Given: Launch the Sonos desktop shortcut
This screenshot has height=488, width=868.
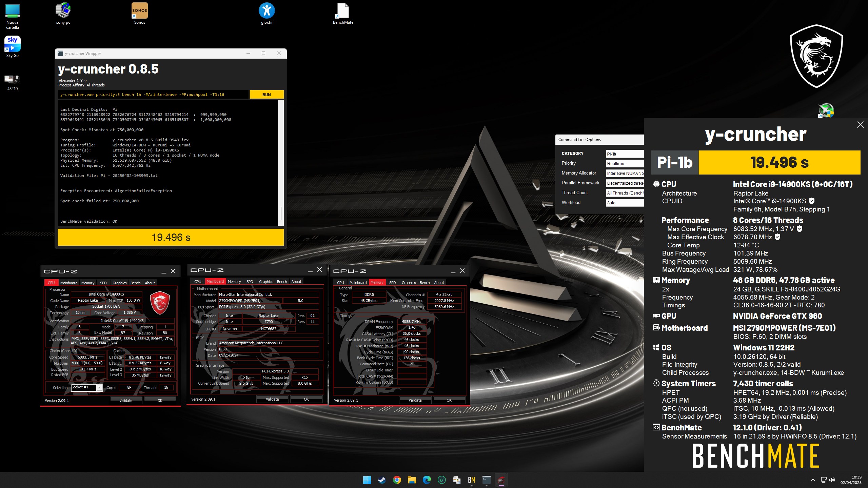Looking at the screenshot, I should (139, 14).
